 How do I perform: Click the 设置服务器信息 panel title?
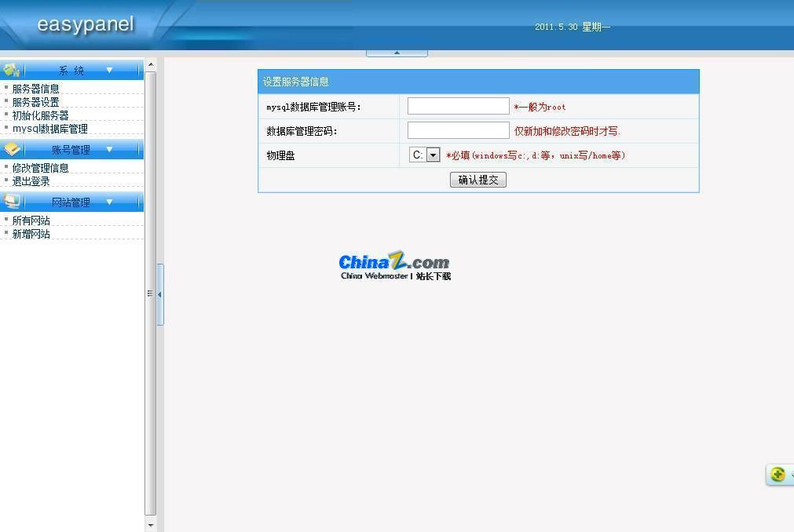point(296,82)
